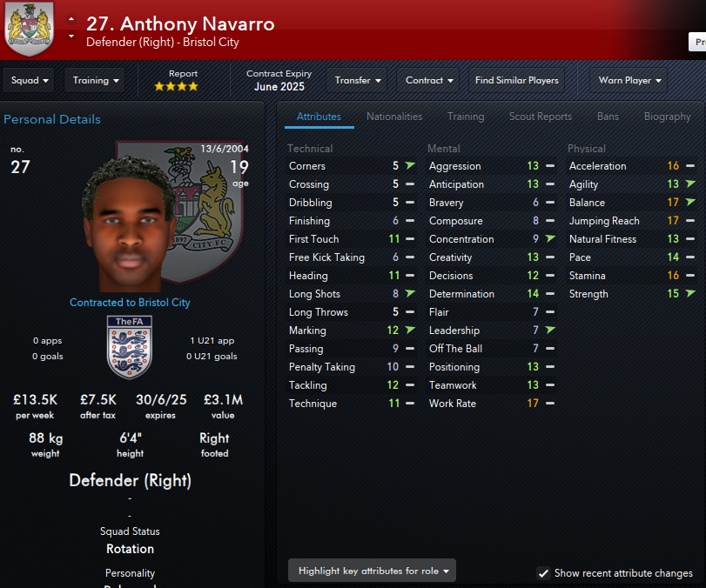Click the Bristol City club crest icon
706x588 pixels.
pyautogui.click(x=30, y=28)
